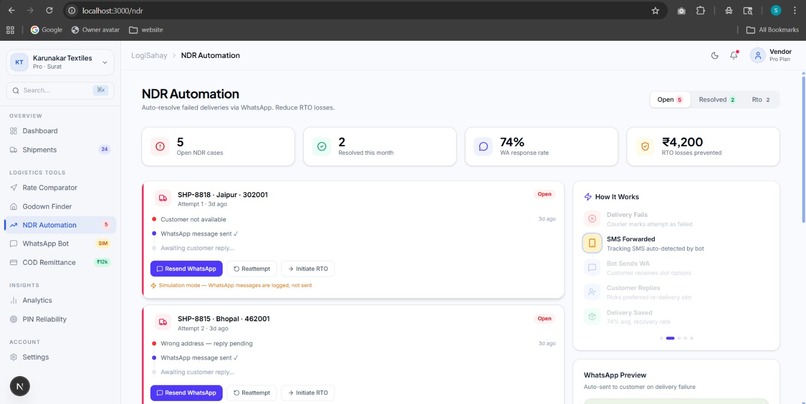Switch to Resolved tab

tap(717, 100)
